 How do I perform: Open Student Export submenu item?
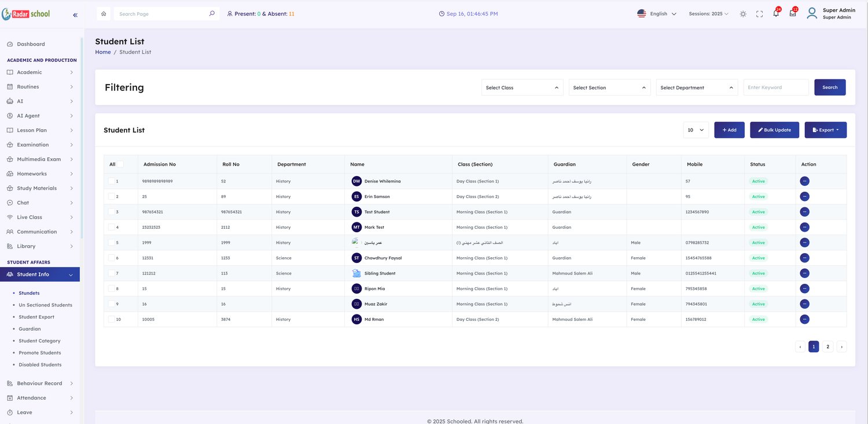36,317
